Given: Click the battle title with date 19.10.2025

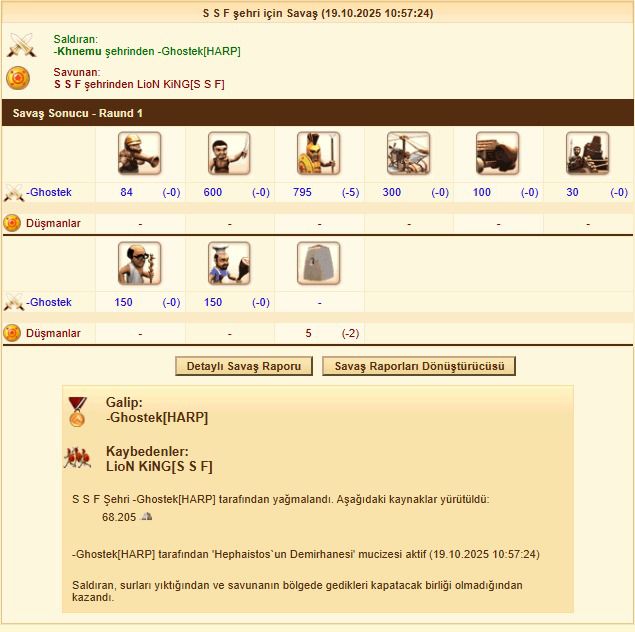Looking at the screenshot, I should pos(318,13).
